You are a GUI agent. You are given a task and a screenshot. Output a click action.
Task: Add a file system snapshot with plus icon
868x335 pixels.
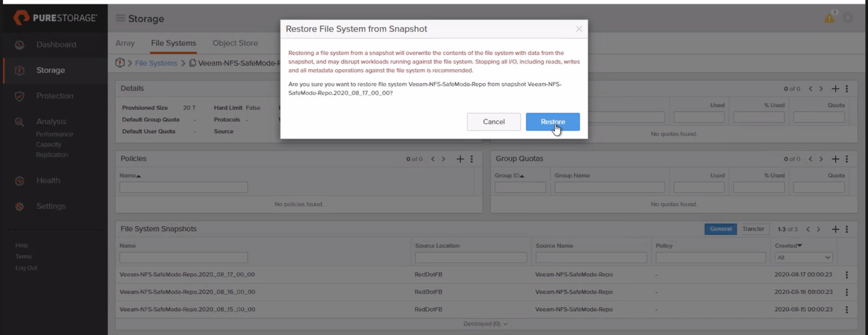click(x=835, y=229)
